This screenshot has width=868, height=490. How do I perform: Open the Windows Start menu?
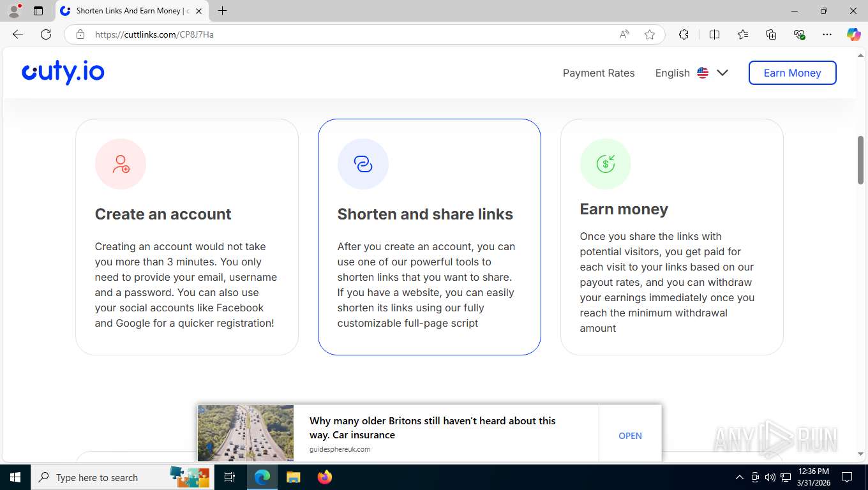(x=15, y=477)
